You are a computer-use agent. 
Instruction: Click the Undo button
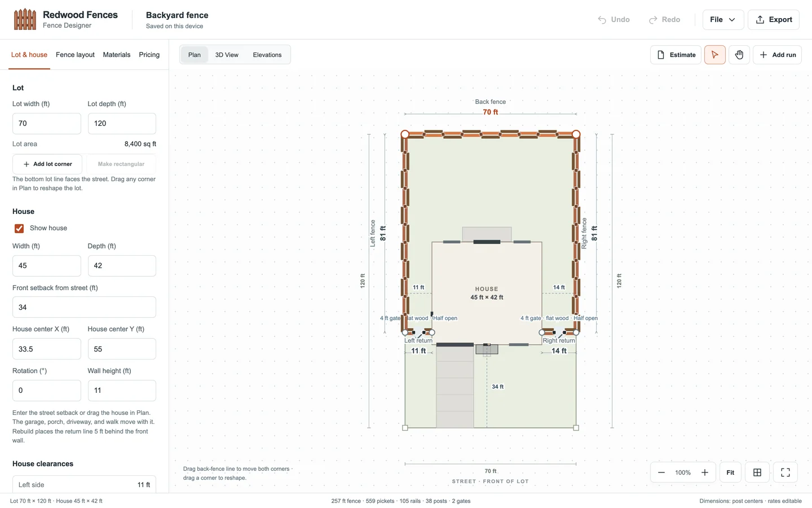tap(614, 20)
